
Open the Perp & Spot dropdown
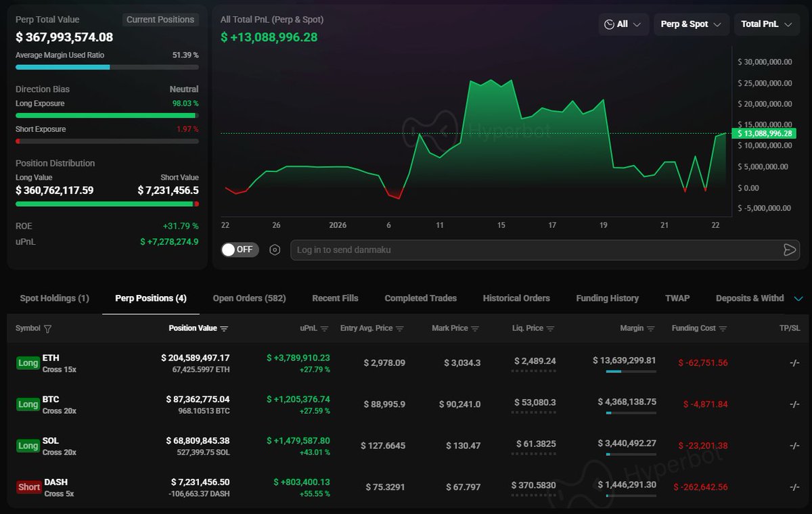pos(691,24)
